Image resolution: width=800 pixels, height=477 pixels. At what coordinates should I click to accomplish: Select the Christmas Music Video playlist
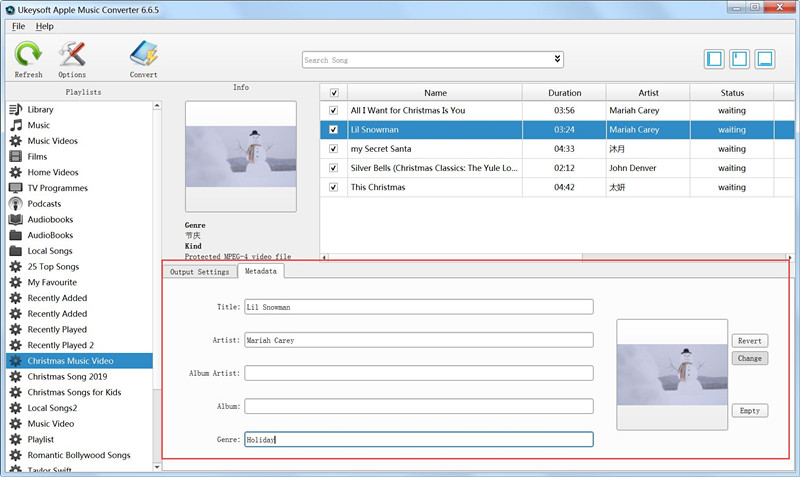(x=80, y=361)
